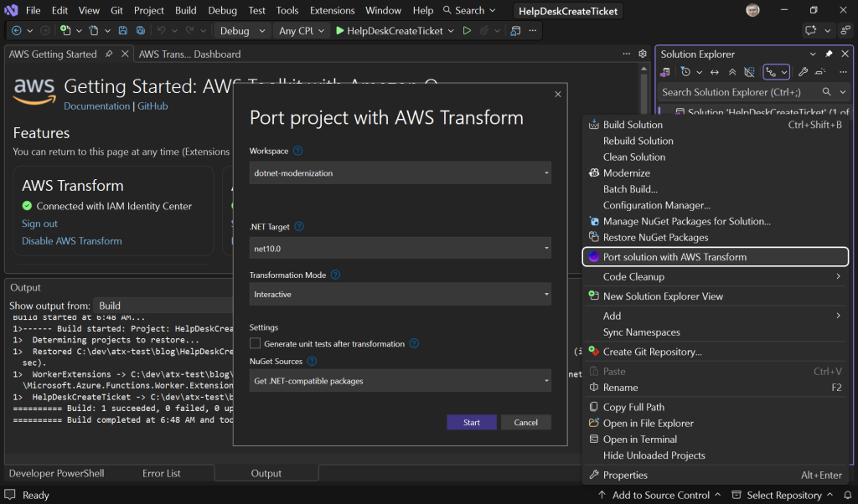Open the document tab settings gear

(643, 54)
